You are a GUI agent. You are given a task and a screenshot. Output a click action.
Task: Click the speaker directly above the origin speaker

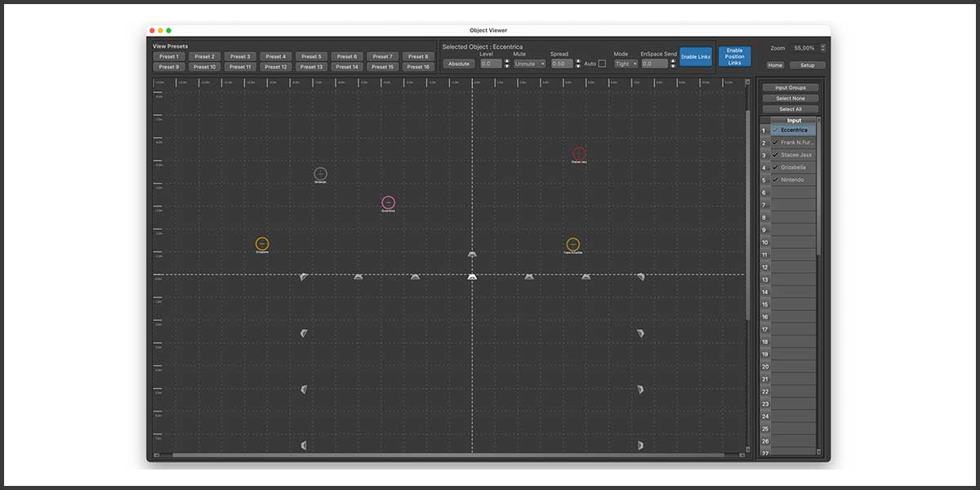click(472, 255)
